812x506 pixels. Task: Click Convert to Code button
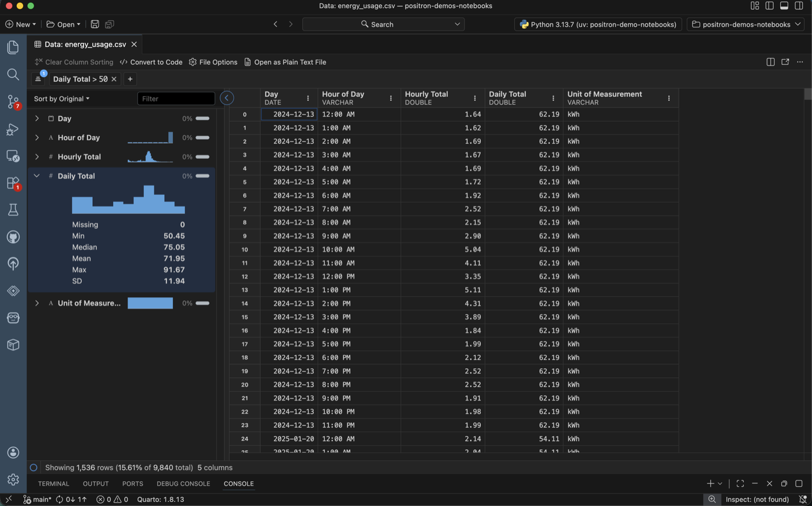point(151,62)
